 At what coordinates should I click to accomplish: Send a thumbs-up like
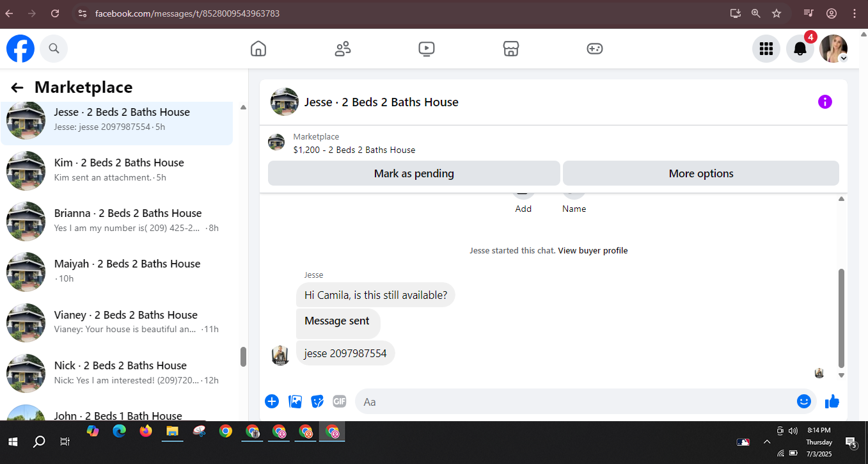[x=832, y=401]
